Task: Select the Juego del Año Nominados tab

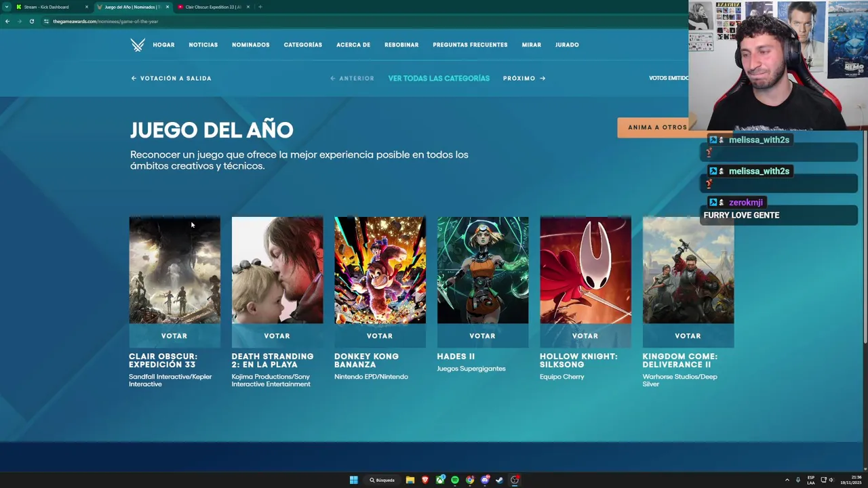Action: [132, 7]
